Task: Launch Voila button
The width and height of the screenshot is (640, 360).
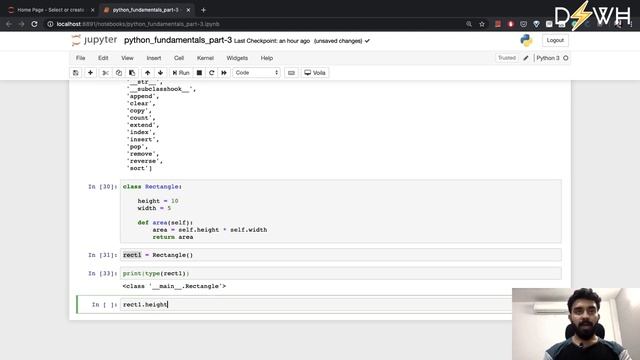Action: pos(315,73)
